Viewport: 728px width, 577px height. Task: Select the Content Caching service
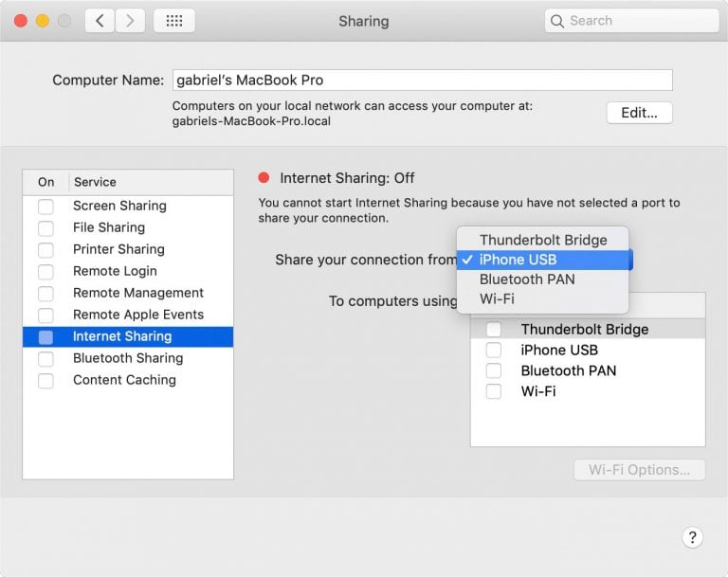click(x=124, y=380)
